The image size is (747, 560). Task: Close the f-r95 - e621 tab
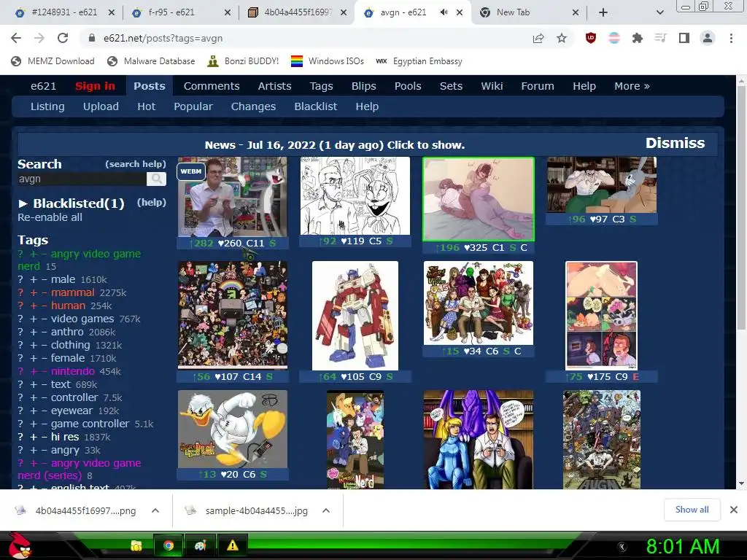point(228,12)
